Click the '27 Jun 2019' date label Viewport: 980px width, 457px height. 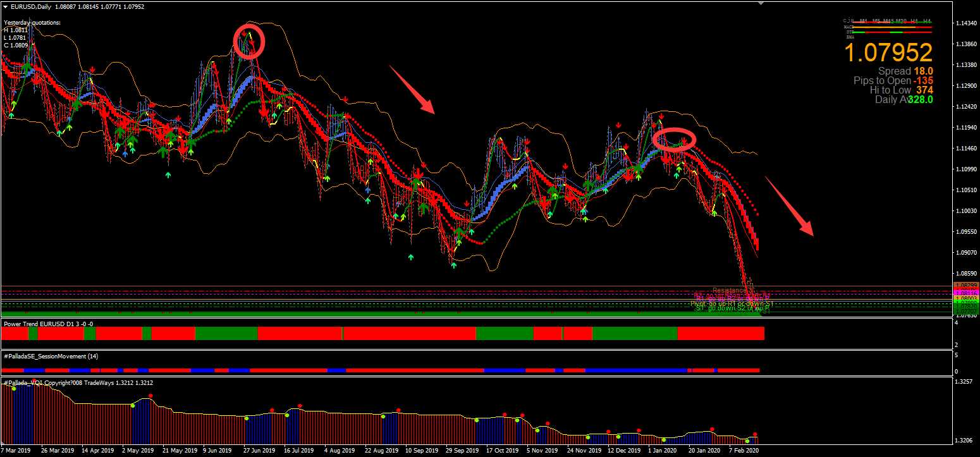click(x=259, y=451)
